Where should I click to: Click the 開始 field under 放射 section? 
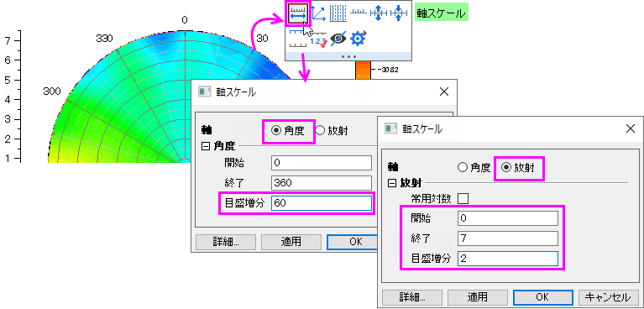508,218
